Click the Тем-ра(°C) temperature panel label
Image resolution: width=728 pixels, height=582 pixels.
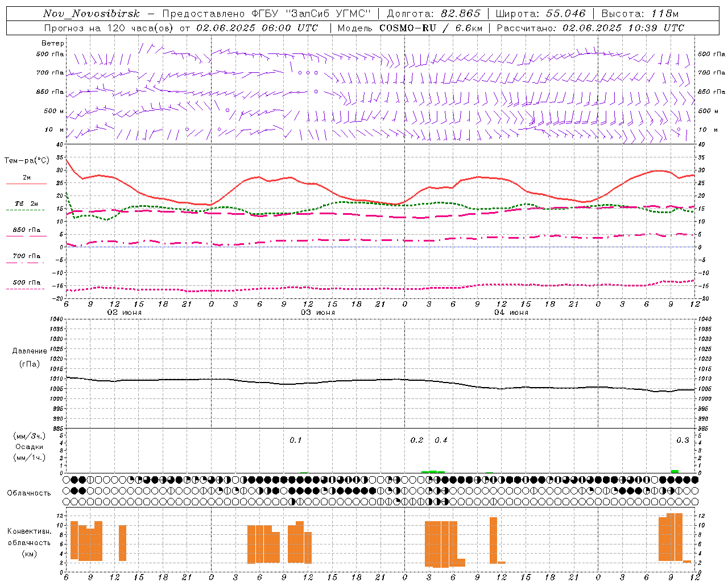27,161
